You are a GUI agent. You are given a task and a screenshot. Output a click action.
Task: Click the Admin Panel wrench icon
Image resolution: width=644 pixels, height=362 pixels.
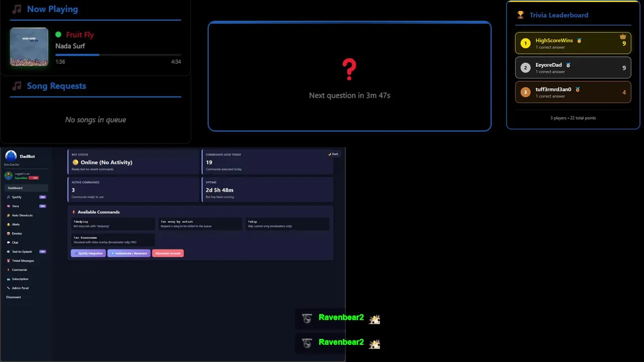[x=8, y=288]
